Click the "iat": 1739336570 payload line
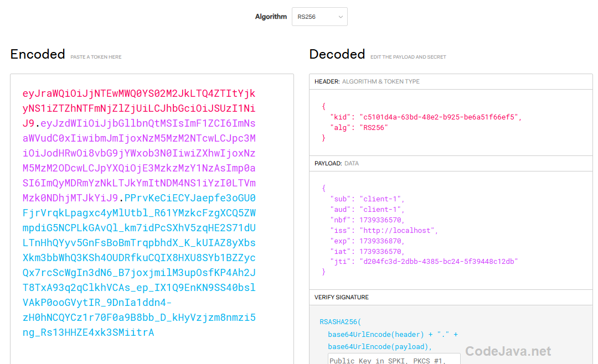The height and width of the screenshot is (364, 598). point(367,252)
